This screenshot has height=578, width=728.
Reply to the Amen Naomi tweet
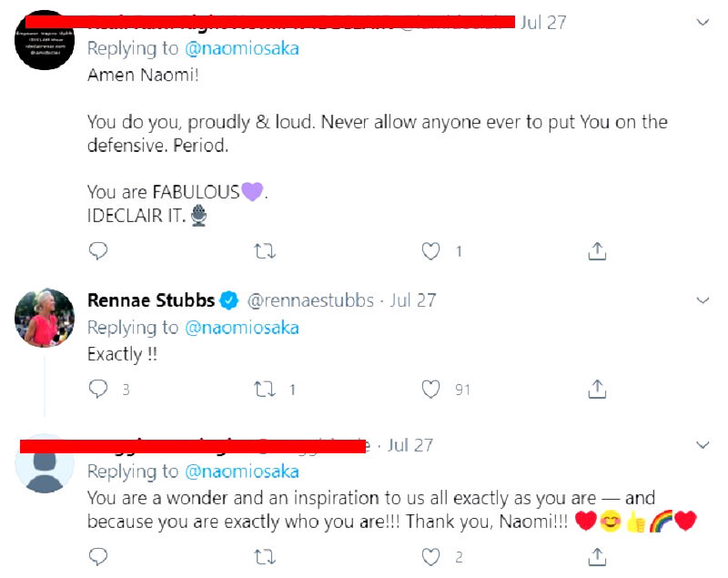pos(98,250)
